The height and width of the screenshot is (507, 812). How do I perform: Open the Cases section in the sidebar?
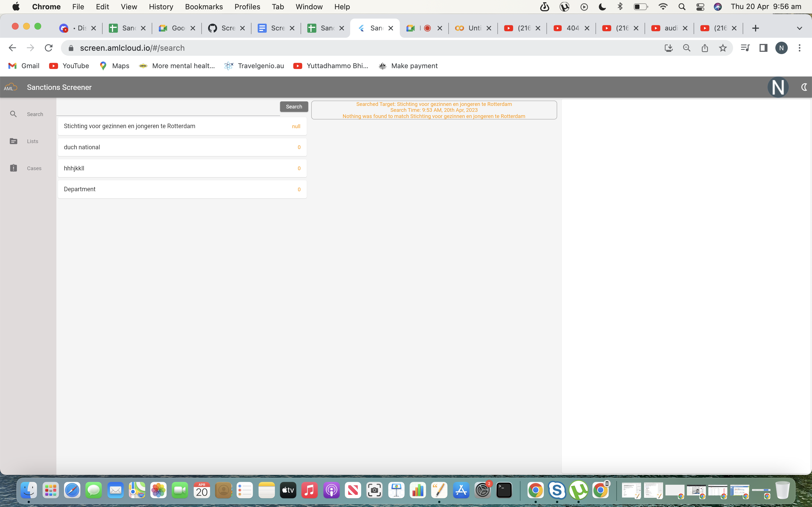14,168
